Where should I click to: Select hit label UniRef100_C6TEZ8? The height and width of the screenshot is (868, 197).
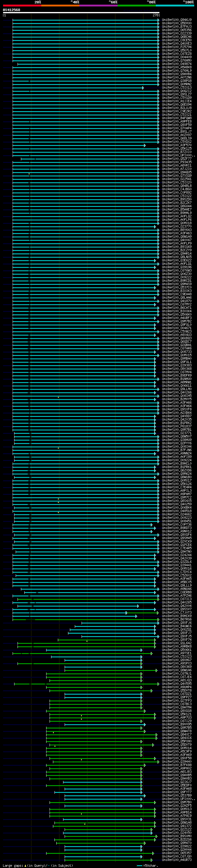coord(177,54)
